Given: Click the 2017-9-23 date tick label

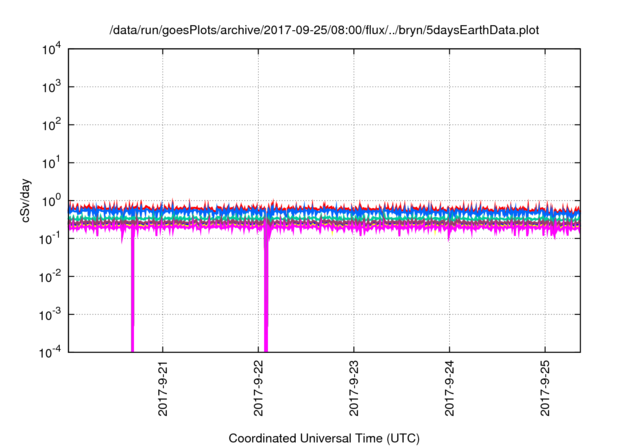Looking at the screenshot, I should click(x=353, y=388).
